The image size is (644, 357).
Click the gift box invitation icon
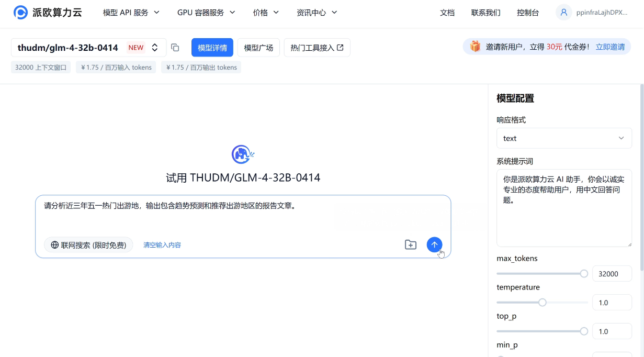(475, 47)
